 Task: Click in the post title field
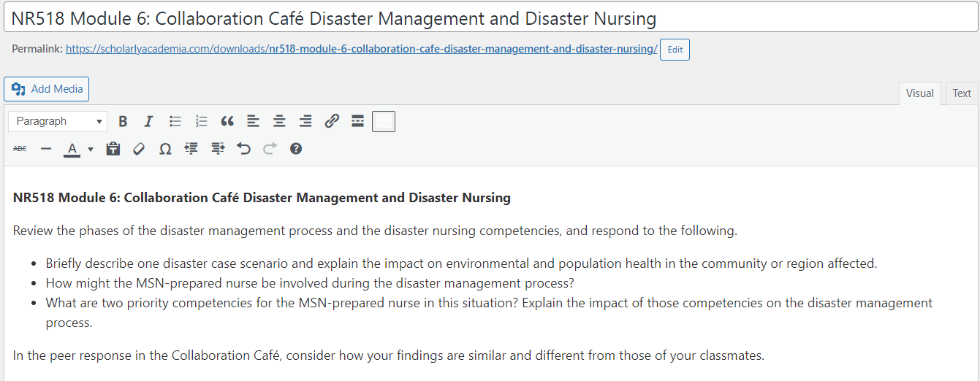pos(490,18)
